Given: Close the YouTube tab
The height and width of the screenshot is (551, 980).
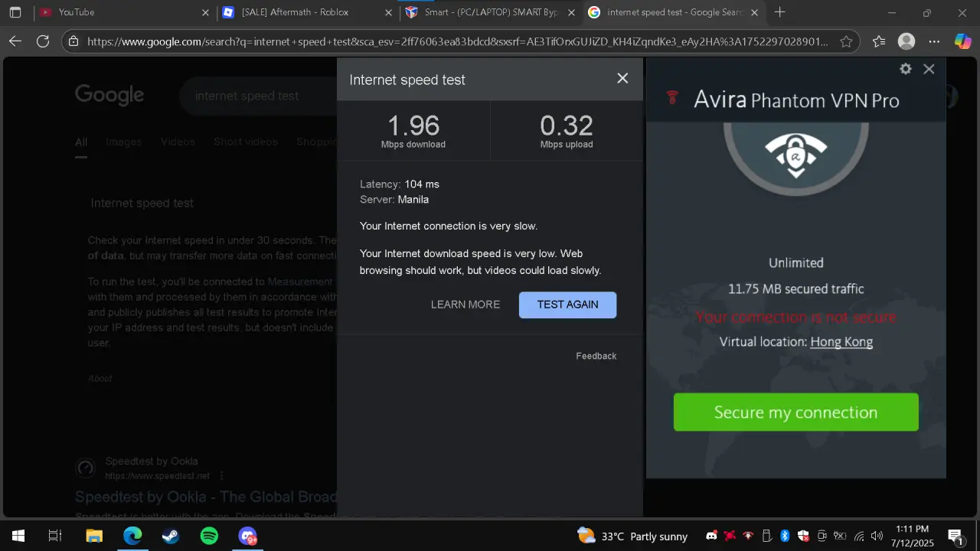Looking at the screenshot, I should pyautogui.click(x=205, y=13).
